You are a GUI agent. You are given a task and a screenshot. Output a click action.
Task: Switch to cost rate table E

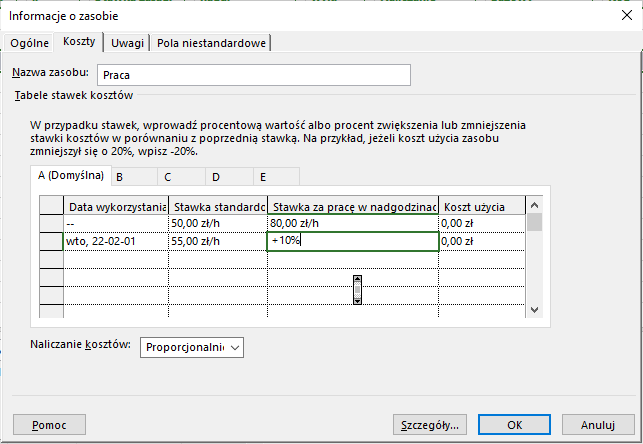pyautogui.click(x=262, y=177)
